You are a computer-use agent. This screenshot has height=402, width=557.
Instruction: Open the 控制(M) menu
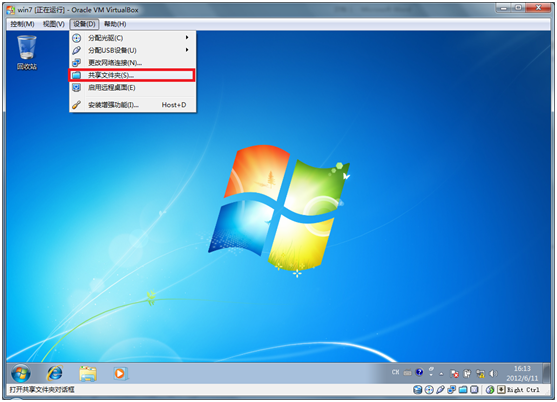pos(22,24)
